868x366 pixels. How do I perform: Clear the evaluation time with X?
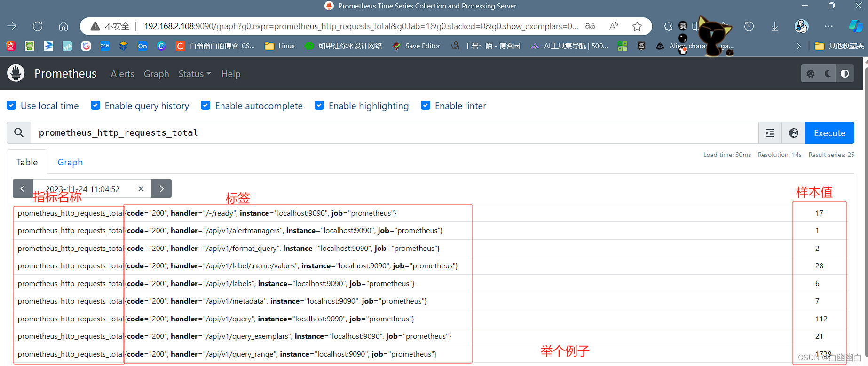141,189
